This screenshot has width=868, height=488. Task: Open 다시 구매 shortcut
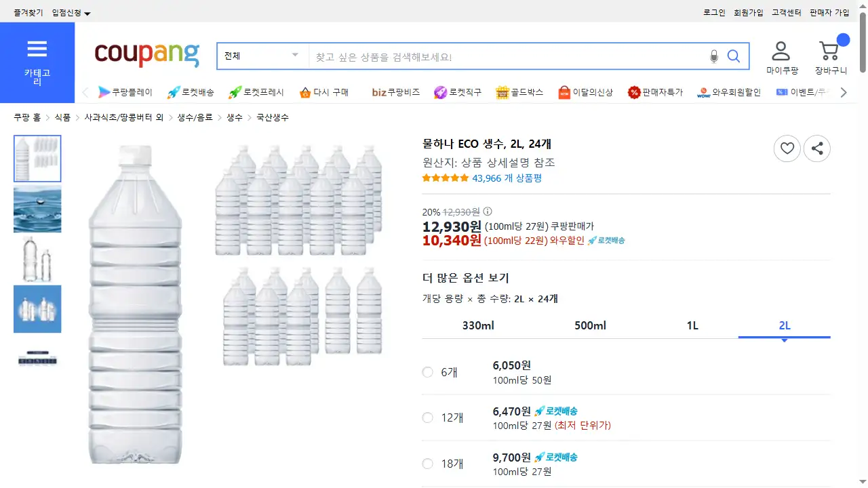[323, 92]
